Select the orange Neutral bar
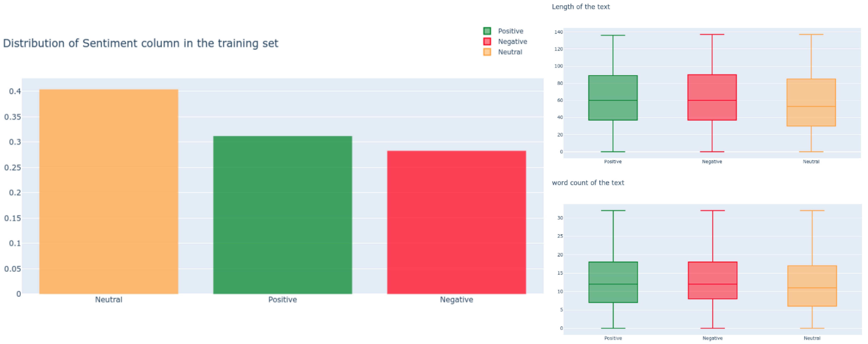 (108, 191)
